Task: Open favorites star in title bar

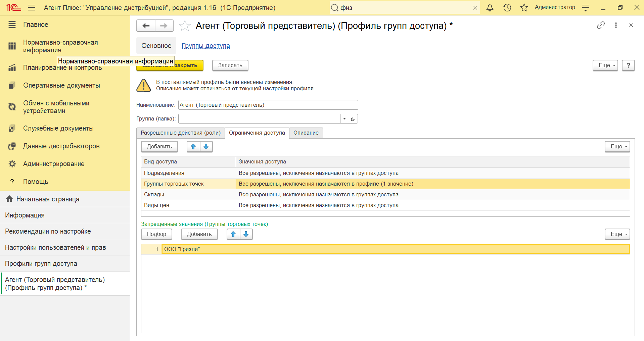Action: click(x=524, y=7)
